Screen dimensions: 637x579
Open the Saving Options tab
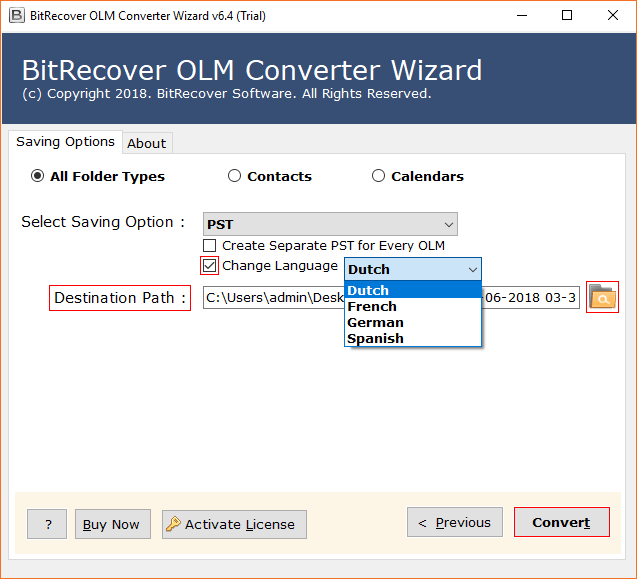click(x=65, y=142)
